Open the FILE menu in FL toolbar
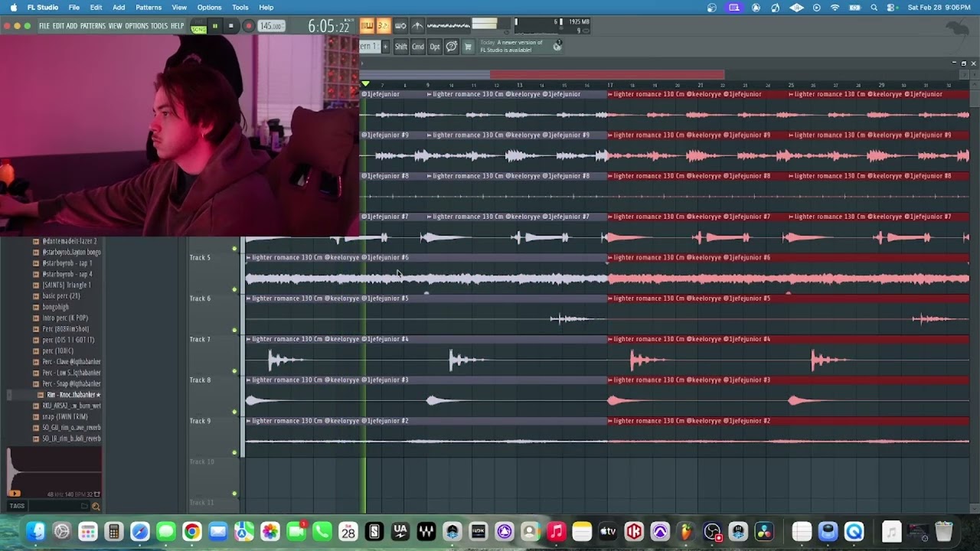 (x=44, y=26)
